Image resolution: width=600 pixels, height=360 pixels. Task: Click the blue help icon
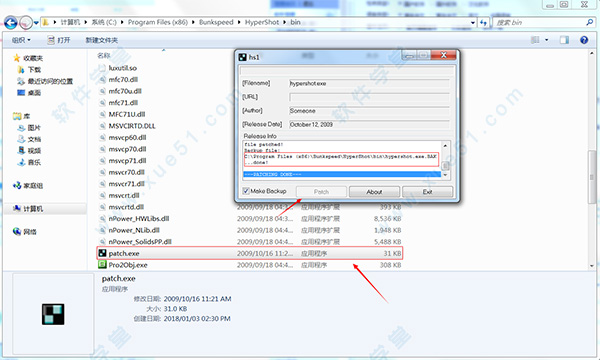tap(584, 40)
